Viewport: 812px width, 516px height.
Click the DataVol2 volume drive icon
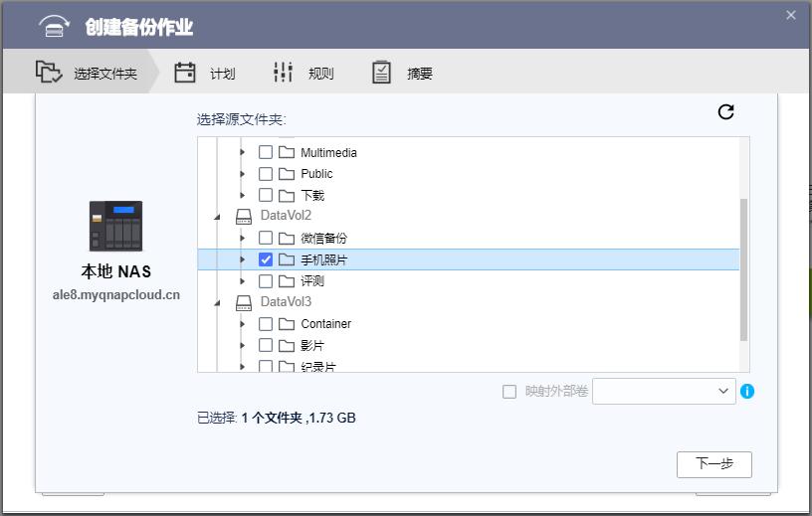[x=244, y=216]
